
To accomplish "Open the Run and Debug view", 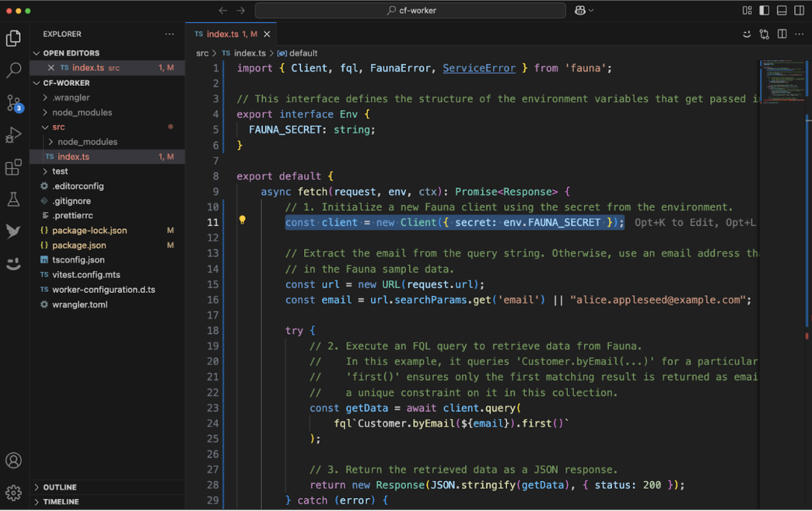I will point(13,135).
